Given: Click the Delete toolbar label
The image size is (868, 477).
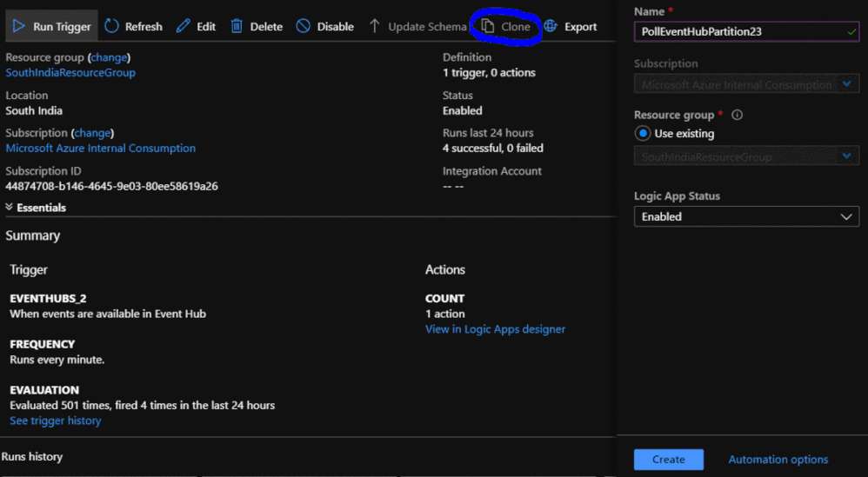Looking at the screenshot, I should point(266,27).
